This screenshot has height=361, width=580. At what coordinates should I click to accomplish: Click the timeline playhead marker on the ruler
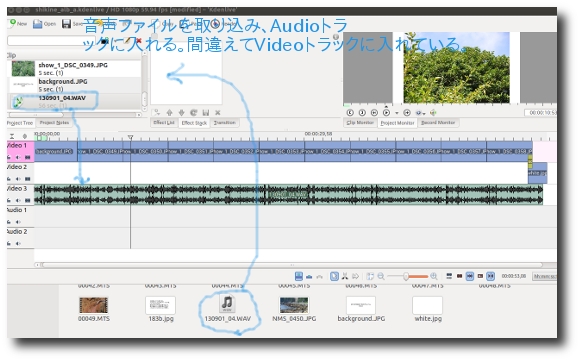(130, 138)
